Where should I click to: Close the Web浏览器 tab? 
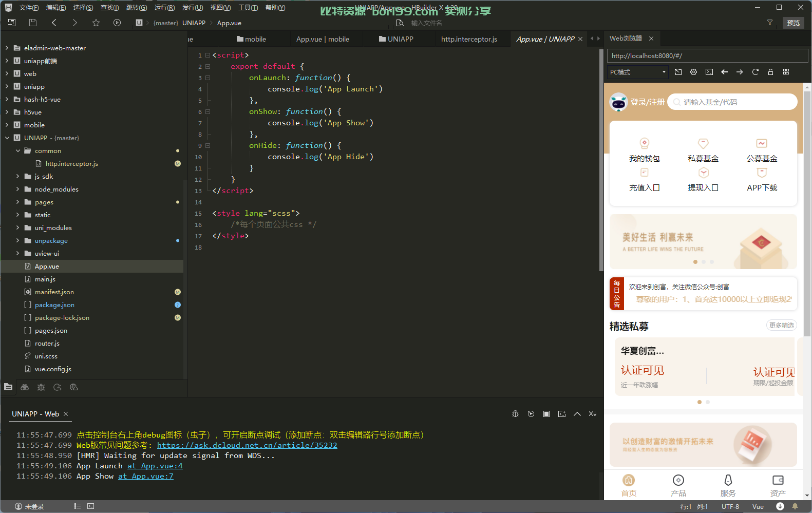coord(651,39)
